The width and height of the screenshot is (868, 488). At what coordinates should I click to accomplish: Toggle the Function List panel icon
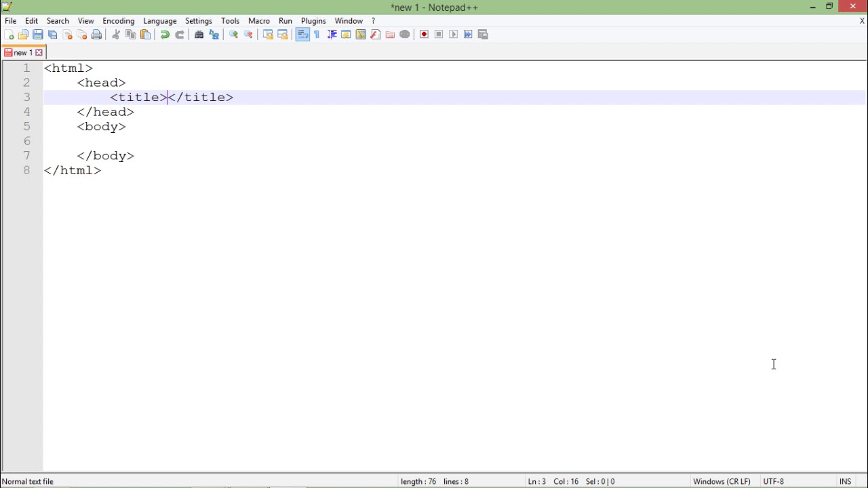(375, 35)
